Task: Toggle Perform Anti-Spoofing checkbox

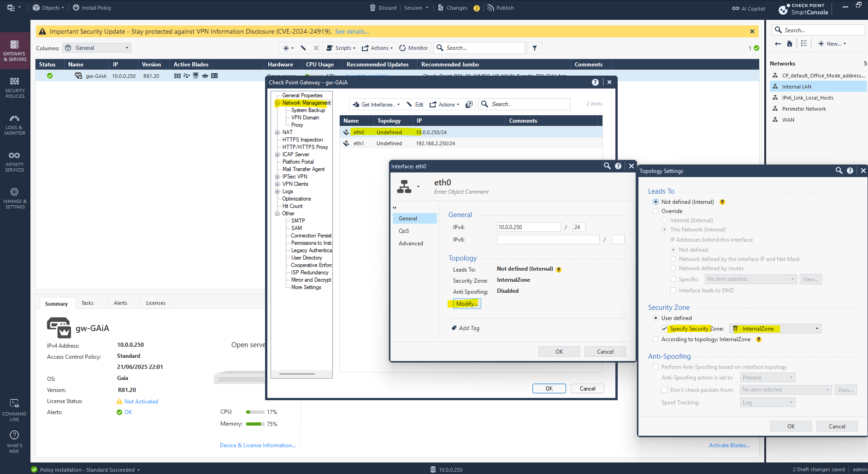Action: pos(655,367)
